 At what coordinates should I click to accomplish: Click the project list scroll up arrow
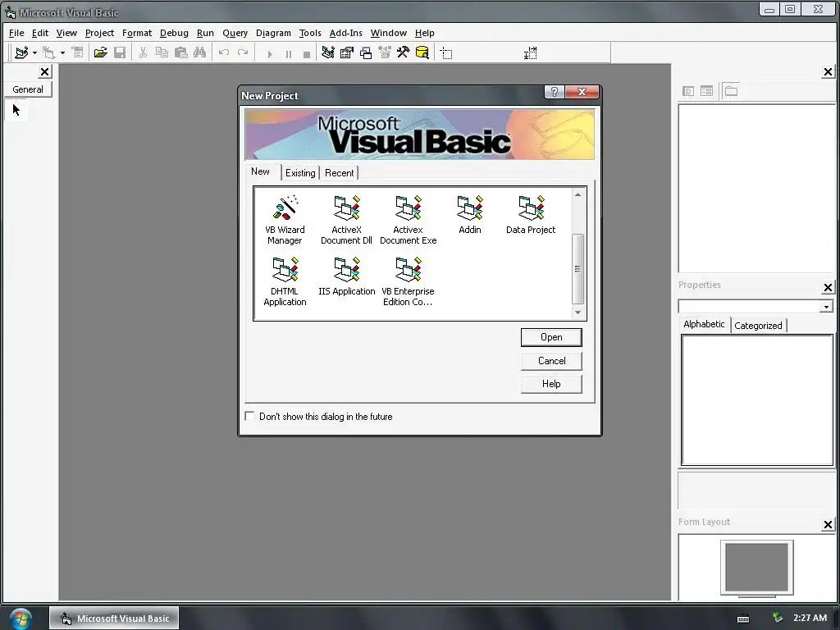coord(577,194)
